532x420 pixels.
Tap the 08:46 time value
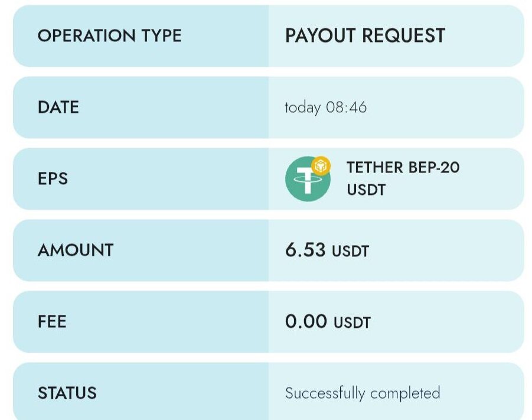pyautogui.click(x=345, y=108)
